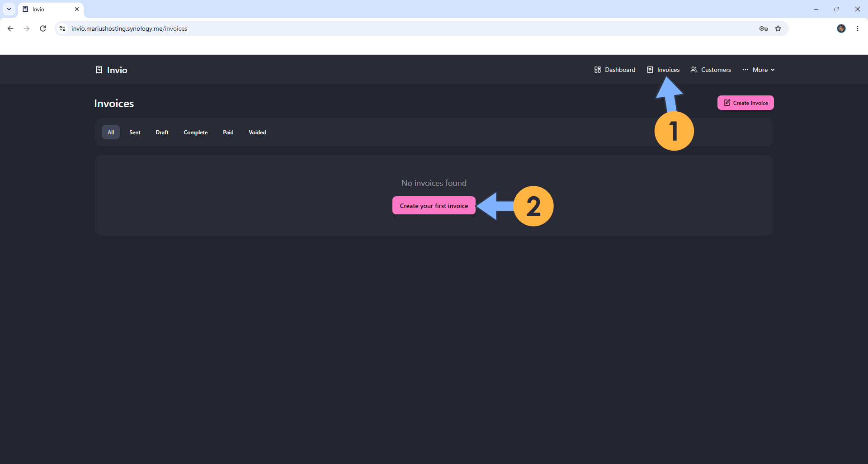Image resolution: width=868 pixels, height=464 pixels.
Task: Filter invoices by Draft
Action: click(162, 133)
